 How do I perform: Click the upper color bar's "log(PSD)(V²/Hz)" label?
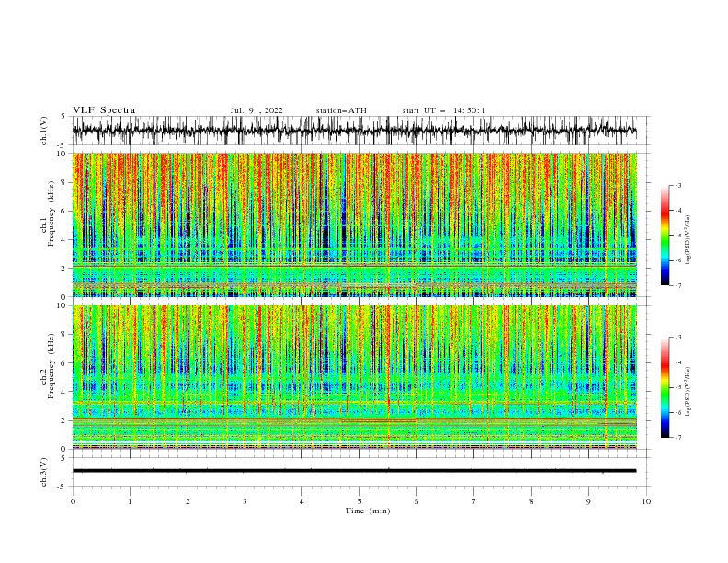[688, 240]
